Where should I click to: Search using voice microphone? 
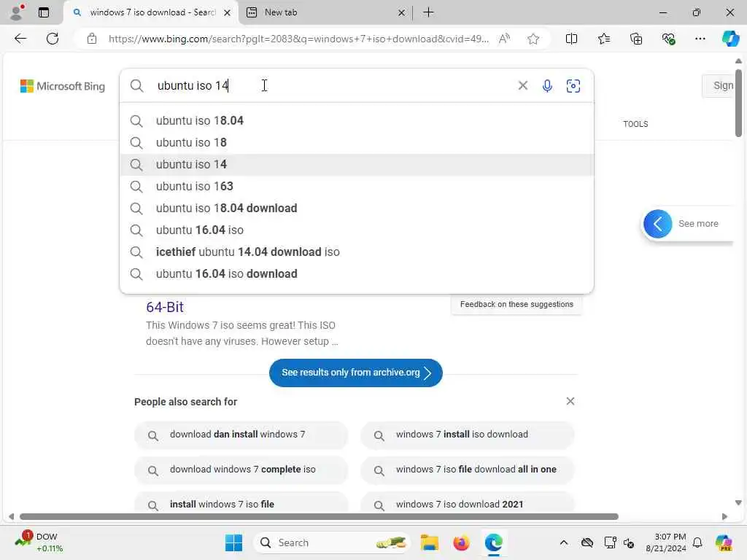(x=547, y=86)
